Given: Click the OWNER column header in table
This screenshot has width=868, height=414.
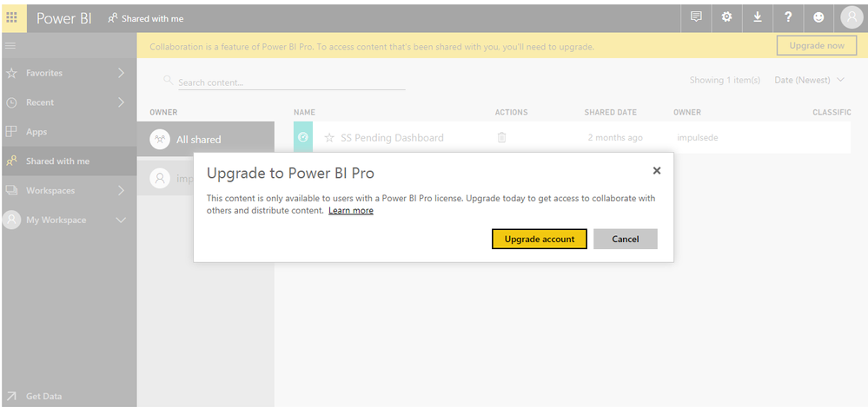Looking at the screenshot, I should pos(687,112).
